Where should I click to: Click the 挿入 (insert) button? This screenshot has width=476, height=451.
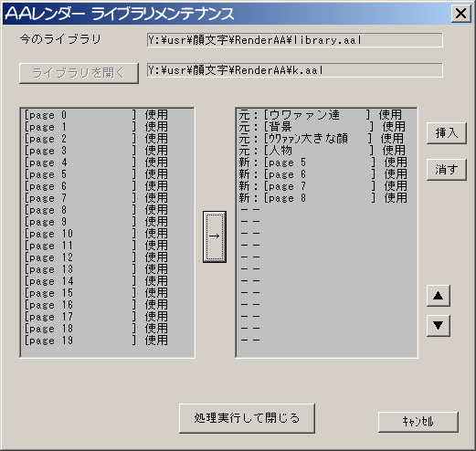tap(447, 133)
